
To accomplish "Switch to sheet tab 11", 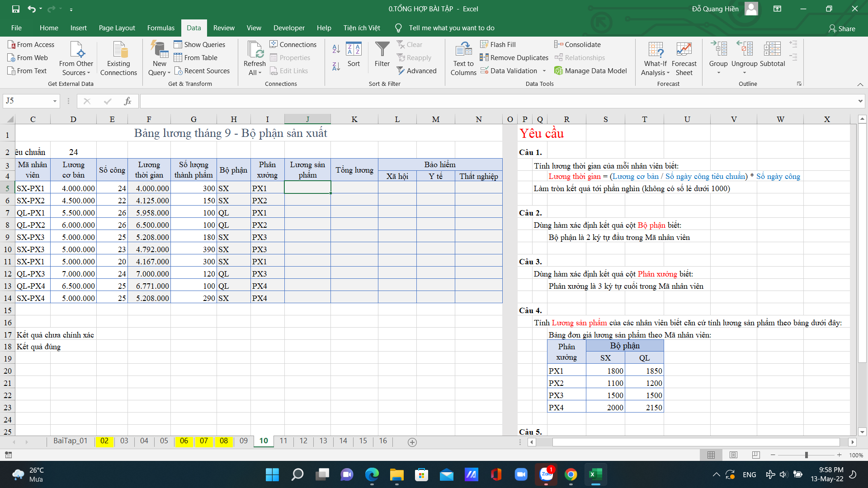I will tap(283, 441).
